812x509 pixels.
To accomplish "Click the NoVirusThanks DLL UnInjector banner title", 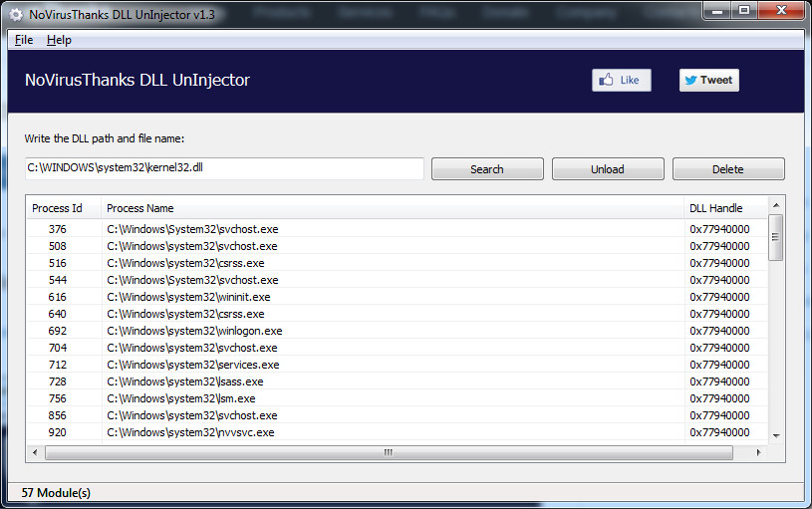I will coord(137,80).
